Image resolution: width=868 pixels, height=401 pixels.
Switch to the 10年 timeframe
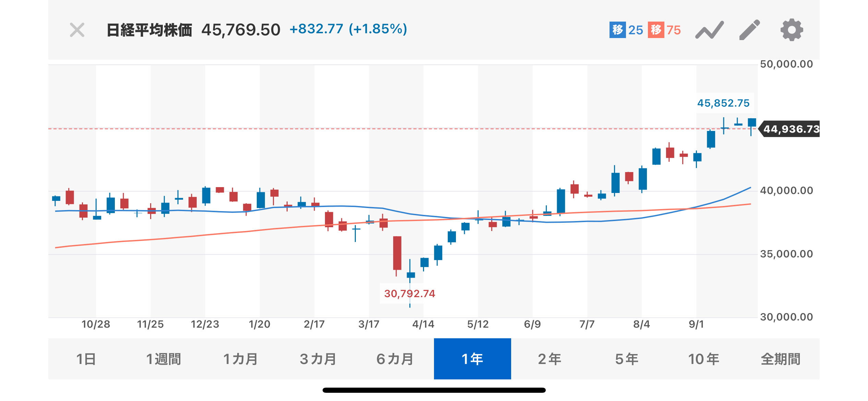click(704, 359)
